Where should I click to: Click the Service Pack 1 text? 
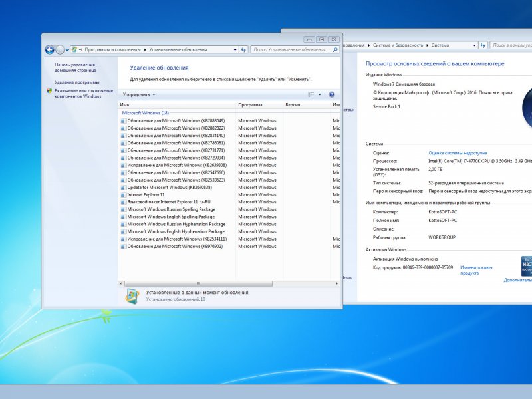click(x=386, y=107)
